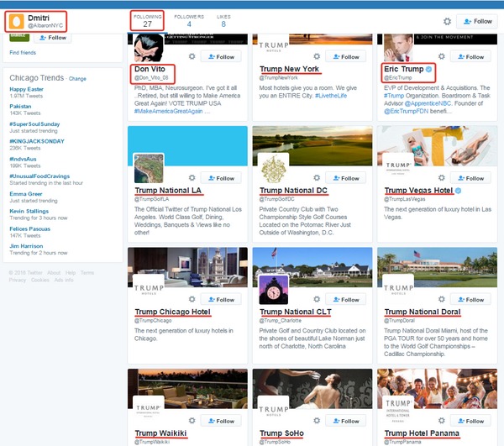Follow Trump Vegas Hotel
504x446 pixels.
470,178
